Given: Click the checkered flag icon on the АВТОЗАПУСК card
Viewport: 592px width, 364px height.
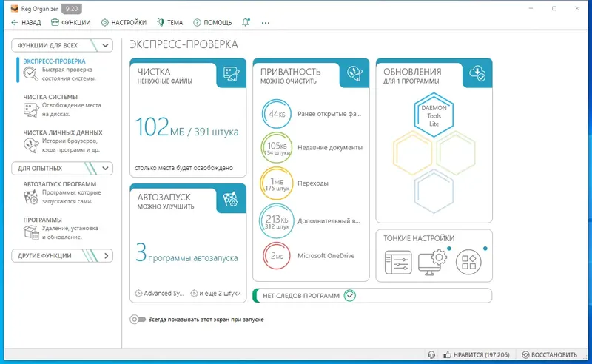Looking at the screenshot, I should point(230,199).
